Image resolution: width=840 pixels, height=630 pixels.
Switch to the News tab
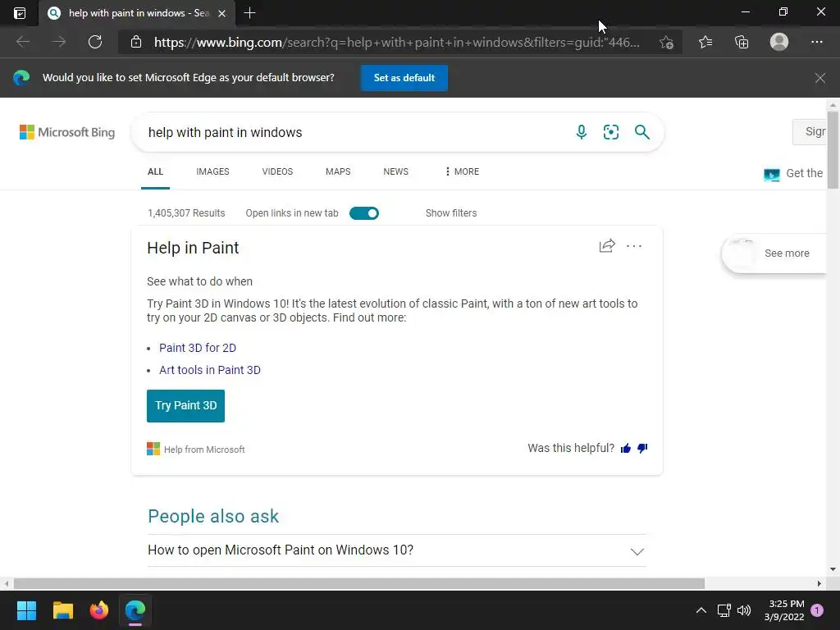click(396, 171)
